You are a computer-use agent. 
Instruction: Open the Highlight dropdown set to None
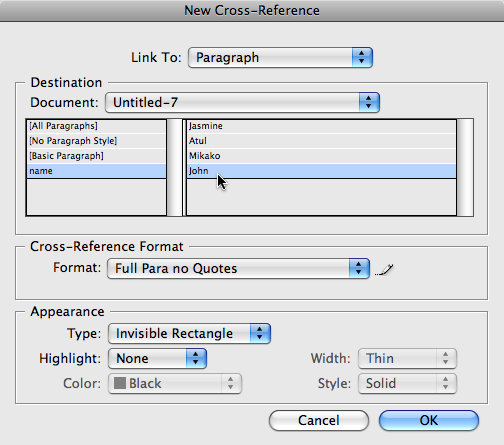[157, 359]
